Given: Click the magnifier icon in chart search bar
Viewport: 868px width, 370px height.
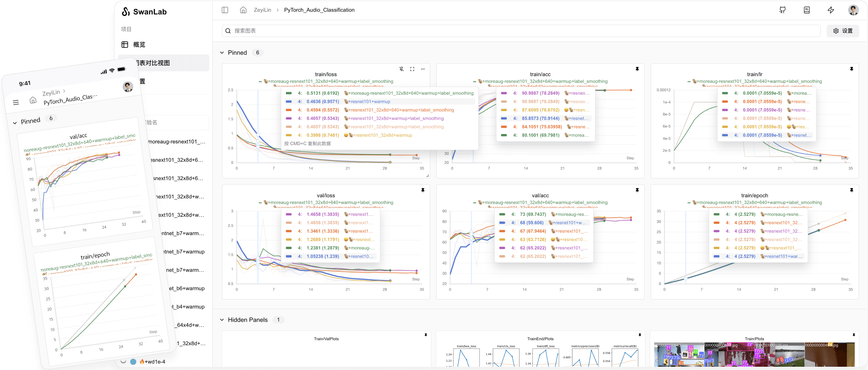Looking at the screenshot, I should [228, 31].
